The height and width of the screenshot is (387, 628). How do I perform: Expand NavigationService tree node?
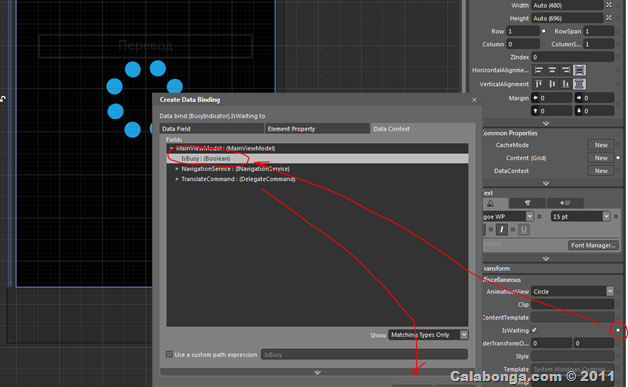[x=177, y=169]
